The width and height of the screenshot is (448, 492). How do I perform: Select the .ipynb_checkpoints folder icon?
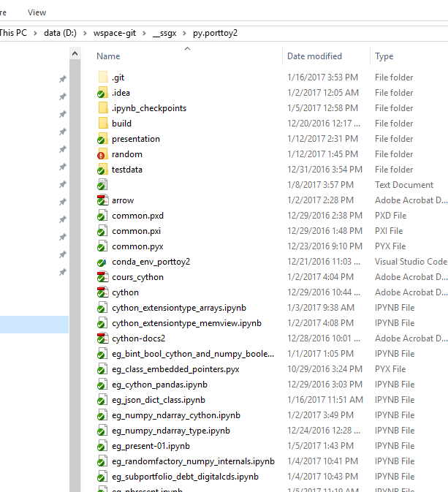(103, 108)
